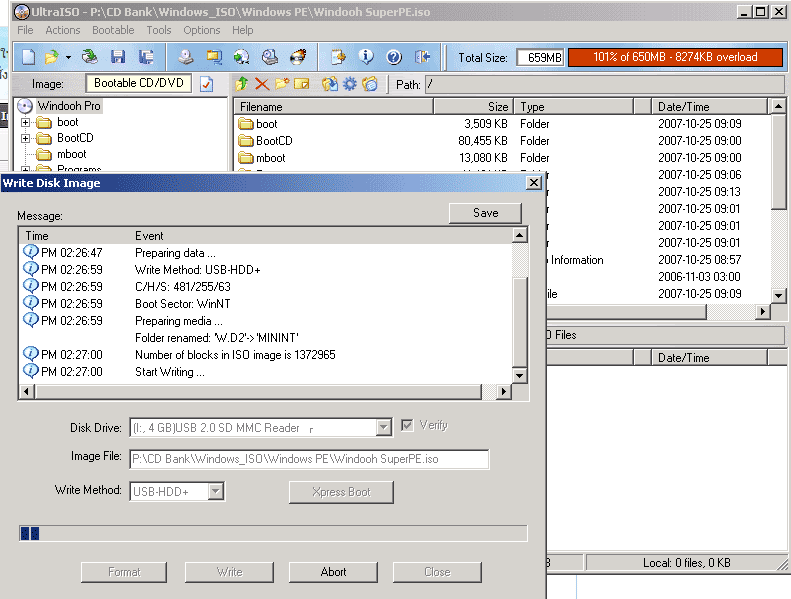Image resolution: width=791 pixels, height=599 pixels.
Task: Click the Convert image toolbar icon
Action: (242, 57)
